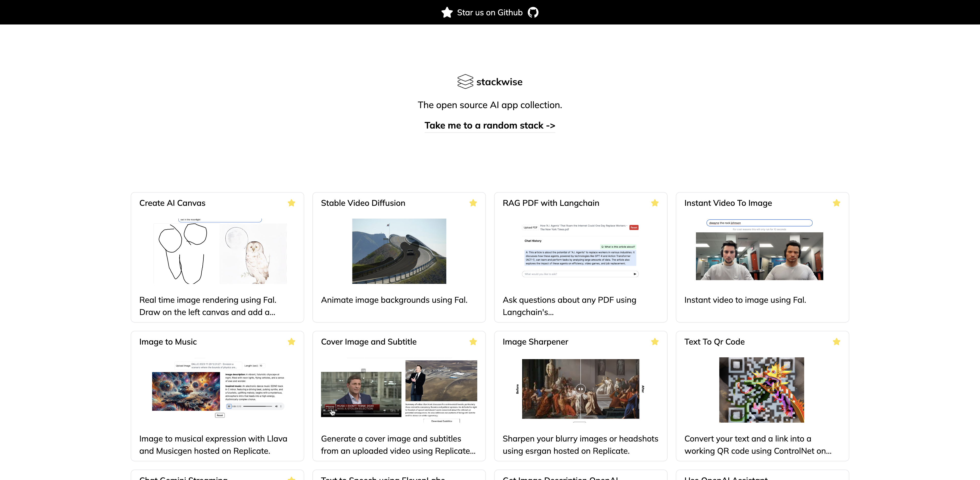Follow Take me to a random stack link
This screenshot has height=480, width=980.
[490, 125]
